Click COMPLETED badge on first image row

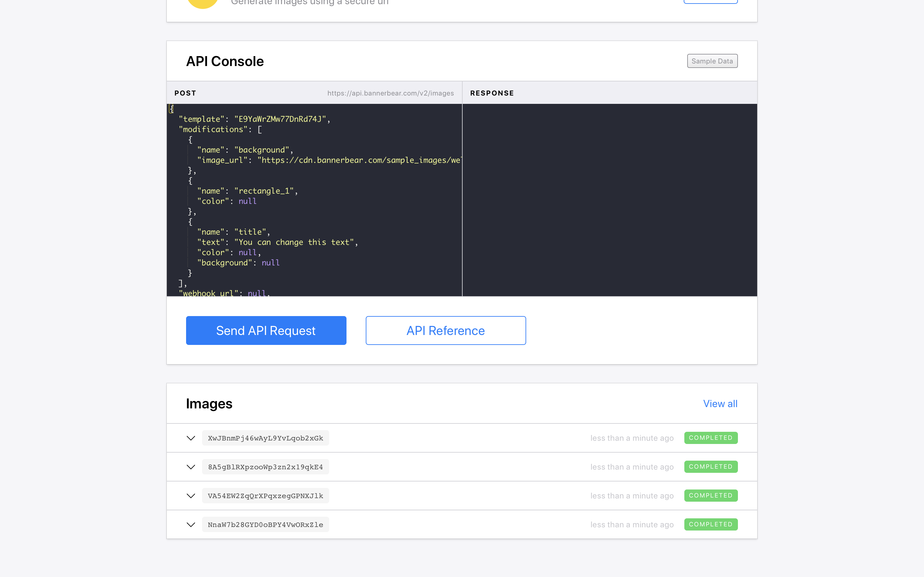(711, 438)
